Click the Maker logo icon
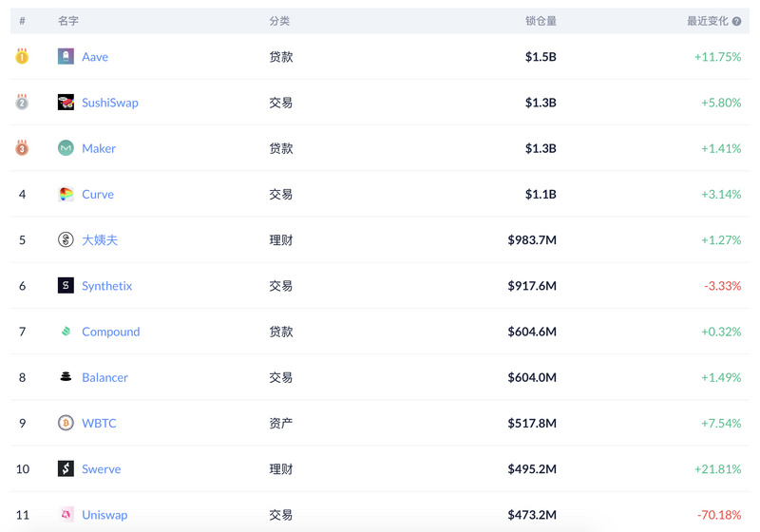This screenshot has height=532, width=760. coord(66,148)
